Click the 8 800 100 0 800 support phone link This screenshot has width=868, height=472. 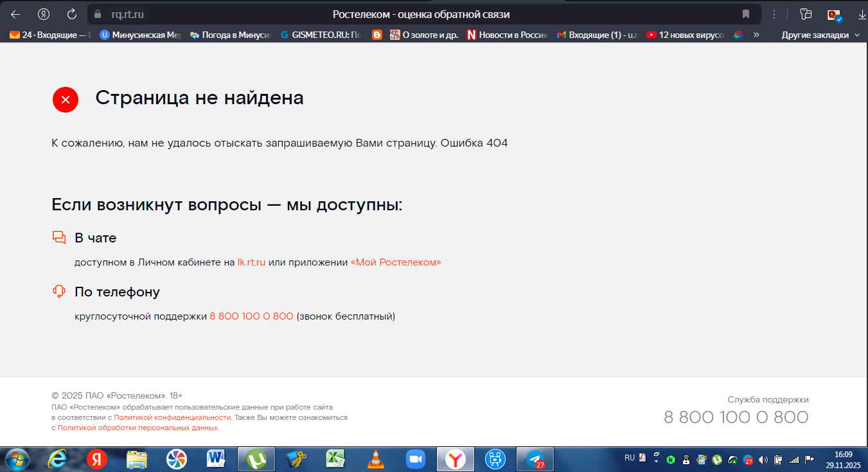tap(251, 316)
